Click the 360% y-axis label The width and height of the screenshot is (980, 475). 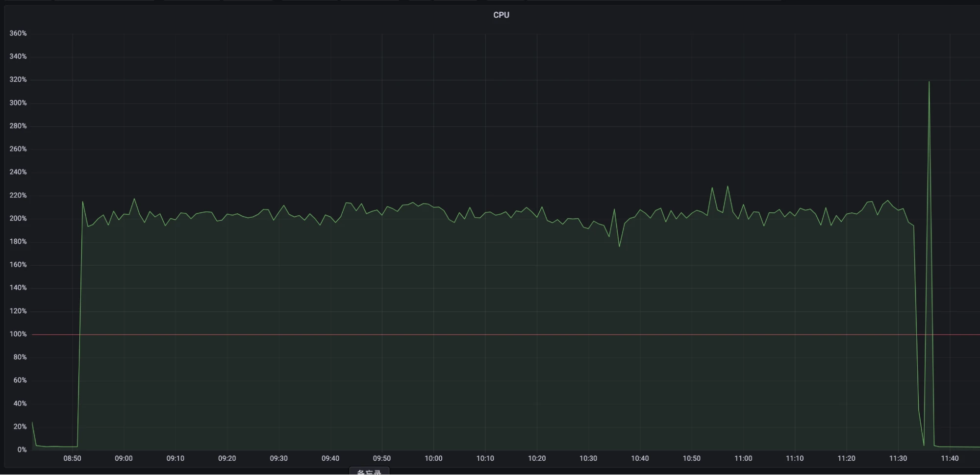(x=18, y=33)
